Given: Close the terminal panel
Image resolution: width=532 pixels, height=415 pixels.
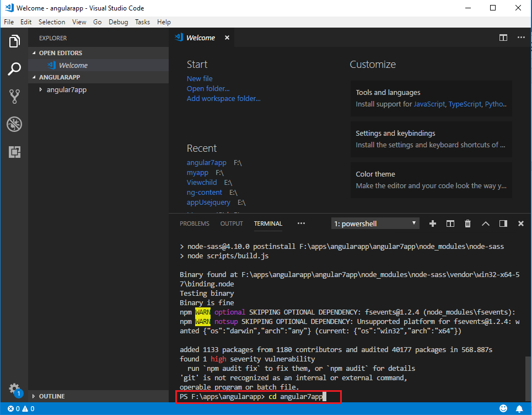Looking at the screenshot, I should tap(521, 224).
